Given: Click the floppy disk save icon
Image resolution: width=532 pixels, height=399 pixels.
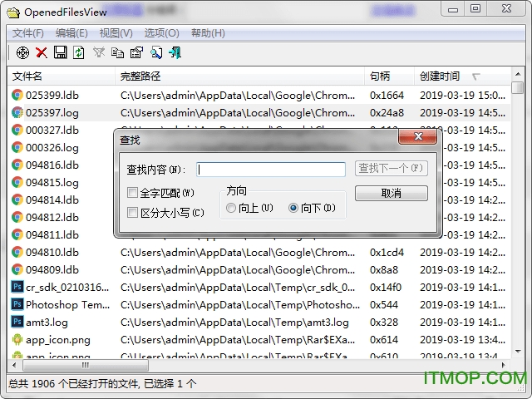Looking at the screenshot, I should click(x=61, y=53).
